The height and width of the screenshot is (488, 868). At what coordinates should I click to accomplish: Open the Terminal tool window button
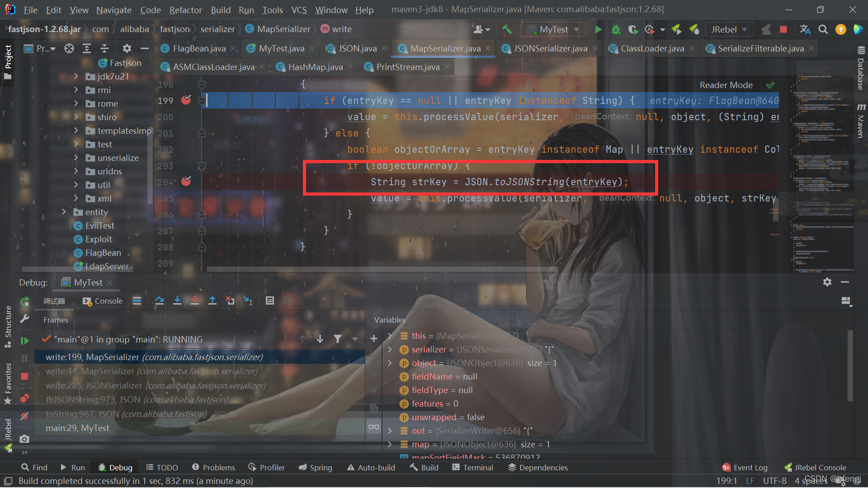click(x=472, y=468)
